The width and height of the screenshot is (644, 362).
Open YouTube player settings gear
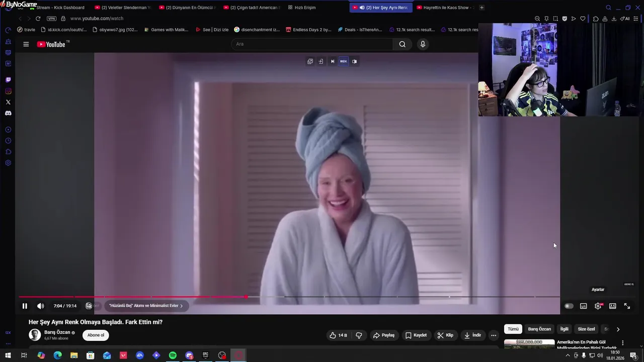pos(598,306)
